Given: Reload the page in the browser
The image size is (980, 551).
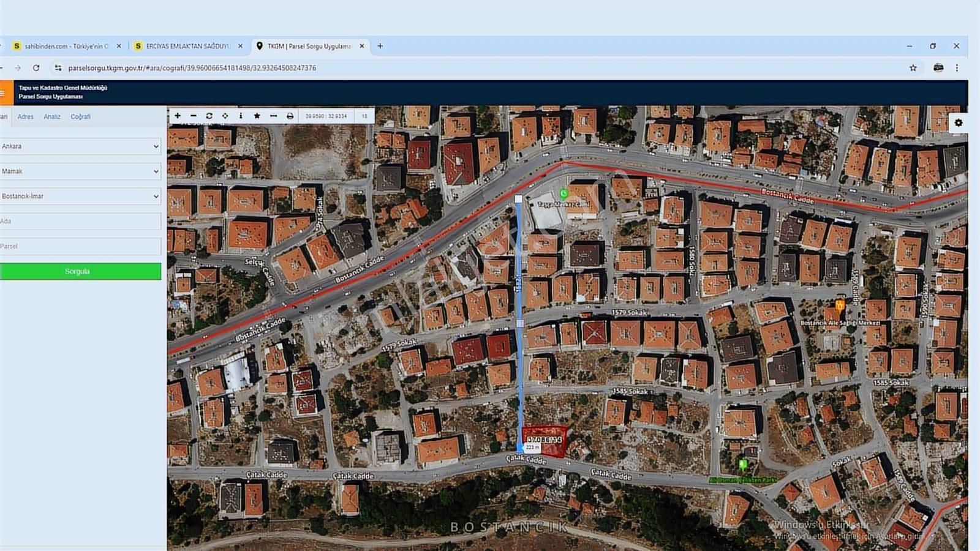Looking at the screenshot, I should [36, 68].
